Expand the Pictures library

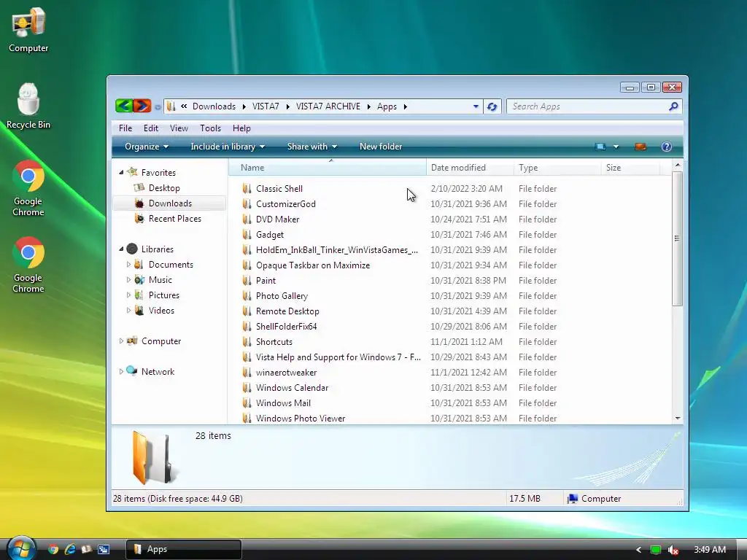coord(128,295)
